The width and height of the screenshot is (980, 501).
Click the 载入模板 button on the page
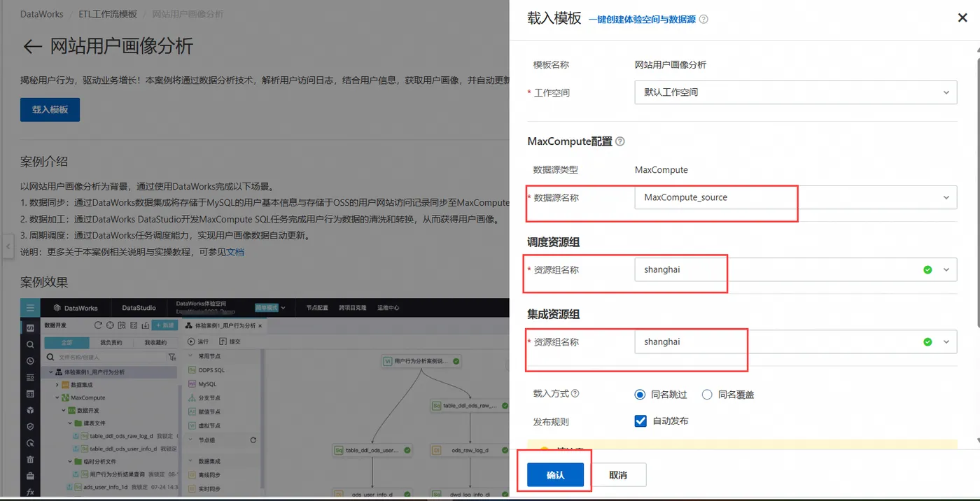(x=50, y=110)
